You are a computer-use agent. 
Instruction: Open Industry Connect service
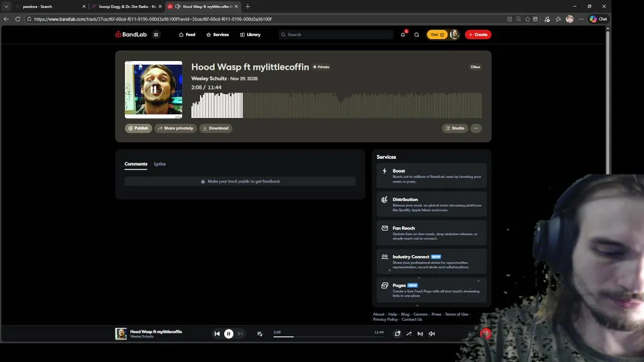[x=431, y=260]
